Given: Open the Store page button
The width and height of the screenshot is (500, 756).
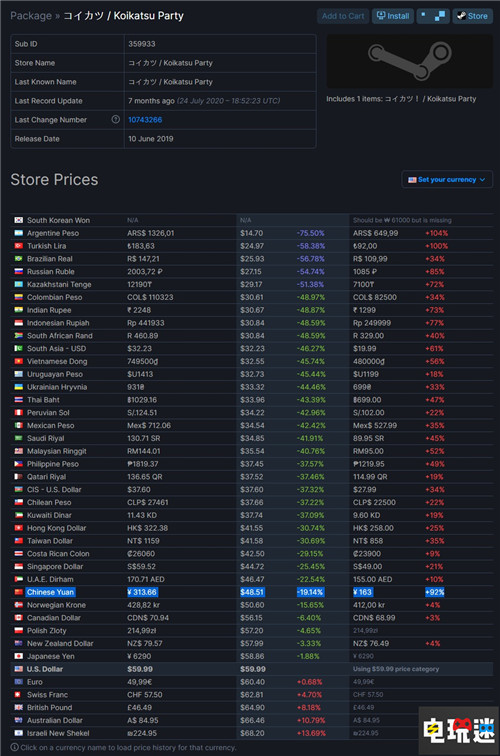Looking at the screenshot, I should coord(473,16).
